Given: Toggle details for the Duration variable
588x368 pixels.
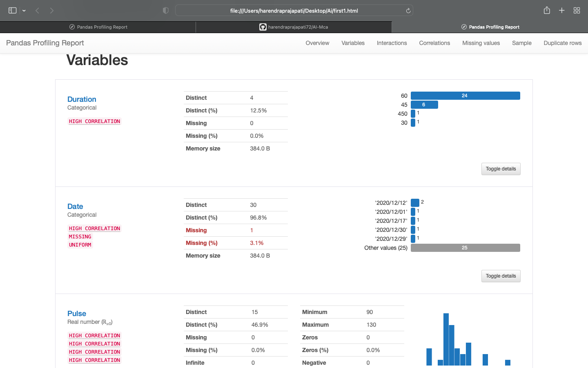Looking at the screenshot, I should pyautogui.click(x=501, y=168).
